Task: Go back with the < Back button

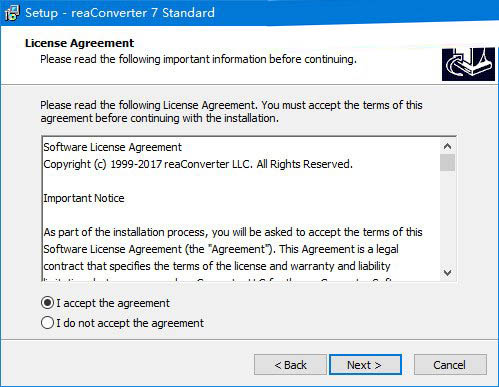Action: click(290, 365)
